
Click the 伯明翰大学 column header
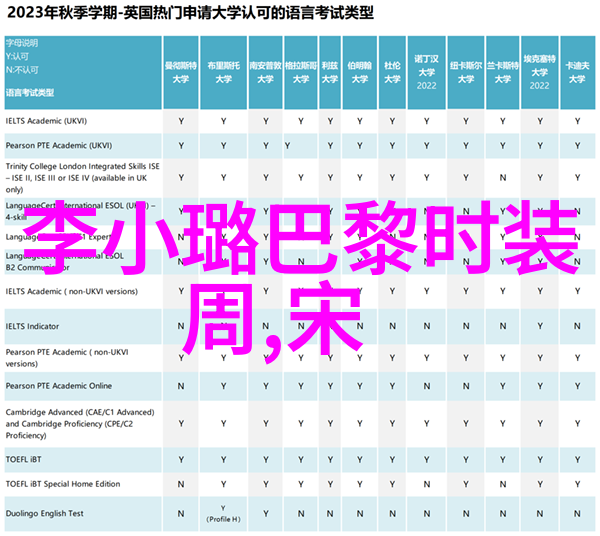point(360,72)
